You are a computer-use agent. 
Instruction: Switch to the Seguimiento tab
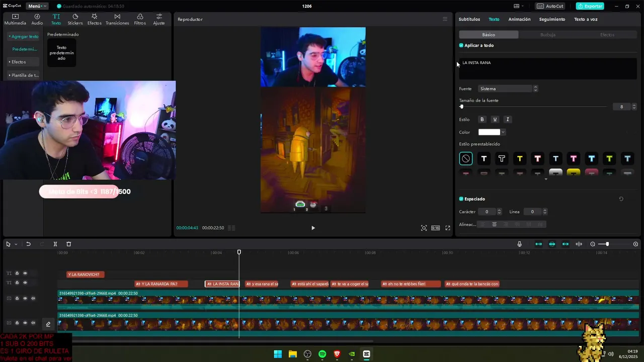click(x=552, y=19)
